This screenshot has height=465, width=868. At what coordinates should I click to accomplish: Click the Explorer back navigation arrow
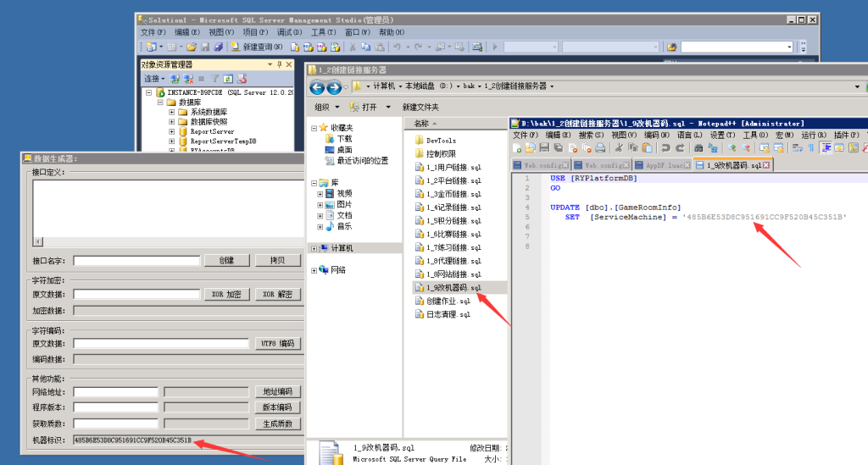point(317,86)
